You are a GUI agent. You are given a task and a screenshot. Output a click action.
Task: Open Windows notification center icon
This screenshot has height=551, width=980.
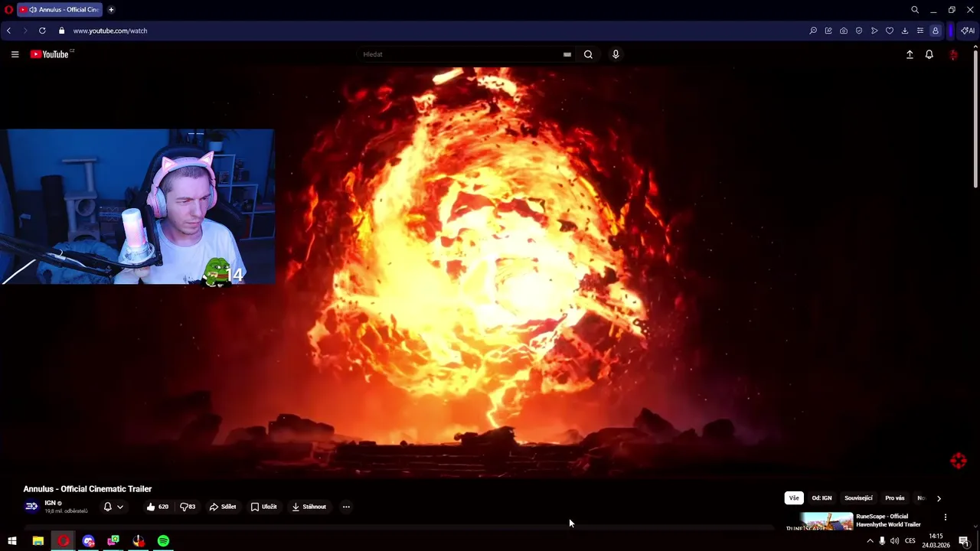[x=964, y=541]
